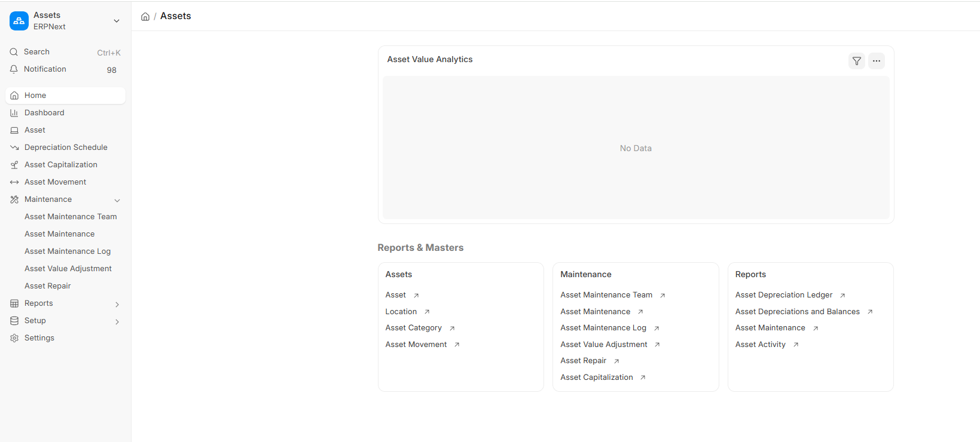This screenshot has width=980, height=442.
Task: Open Asset Maintenance Log in sidebar
Action: point(68,251)
